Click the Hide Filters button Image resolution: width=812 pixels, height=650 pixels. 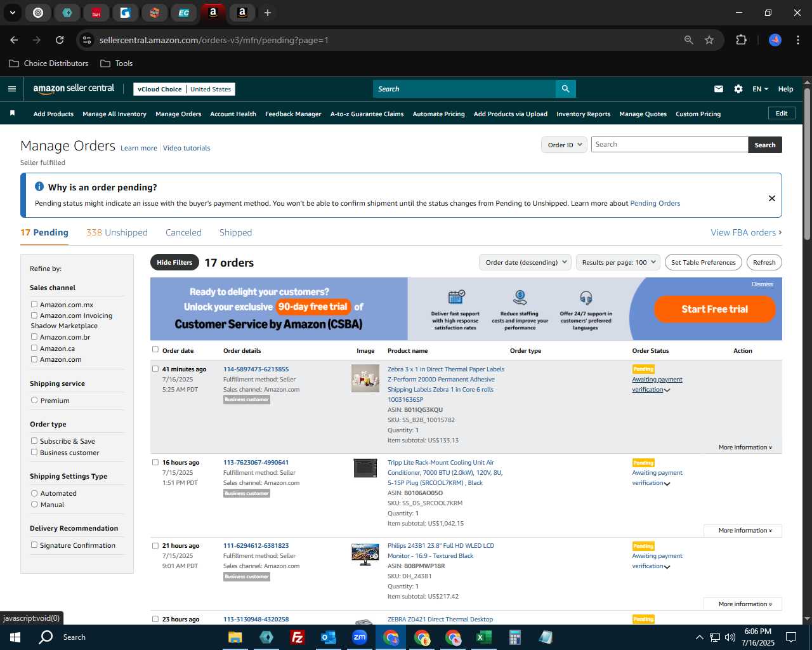174,263
